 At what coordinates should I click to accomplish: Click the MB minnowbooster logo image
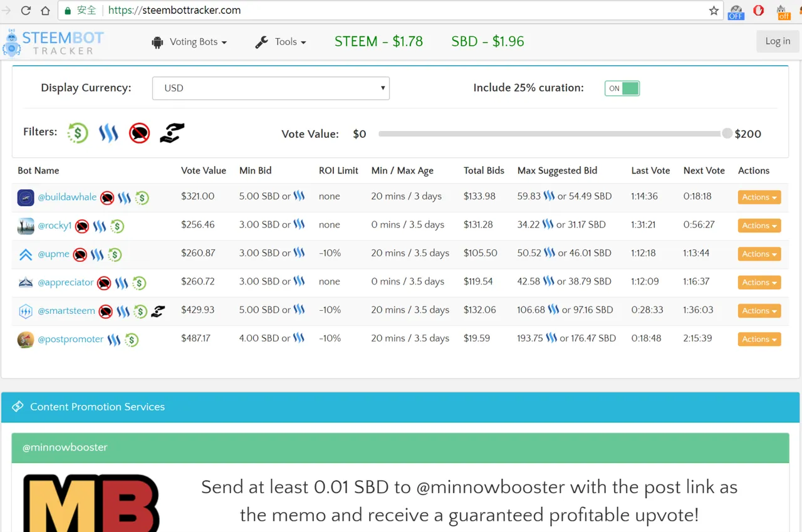click(x=91, y=503)
